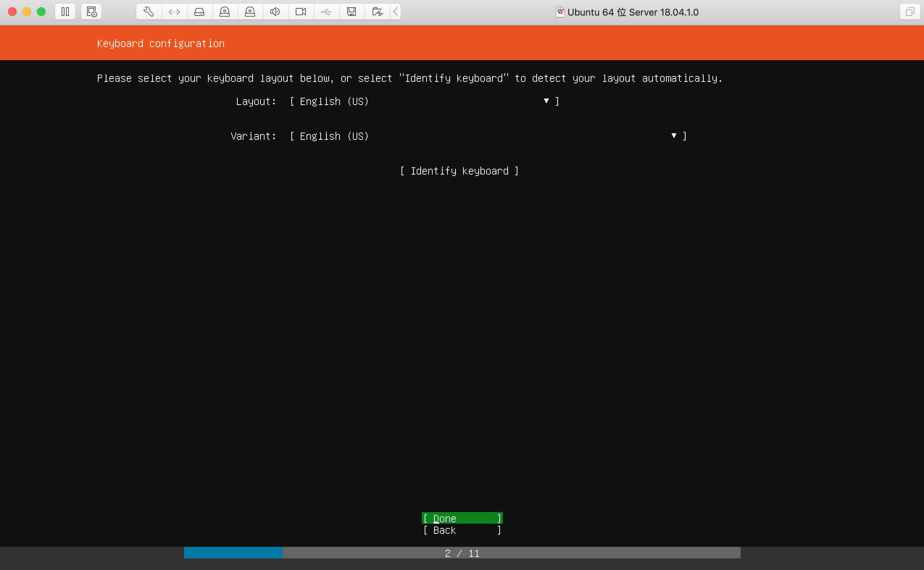Screen dimensions: 924x570
Task: Enter full screen with green button
Action: [41, 12]
